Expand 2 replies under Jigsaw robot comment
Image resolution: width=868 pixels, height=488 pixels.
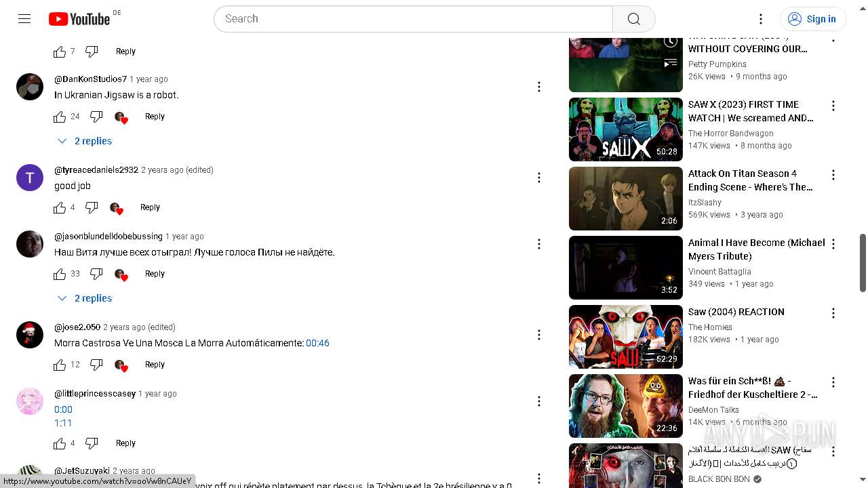coord(85,141)
